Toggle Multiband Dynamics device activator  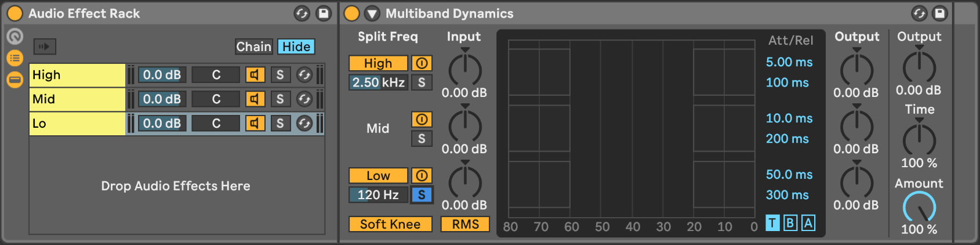pos(351,13)
